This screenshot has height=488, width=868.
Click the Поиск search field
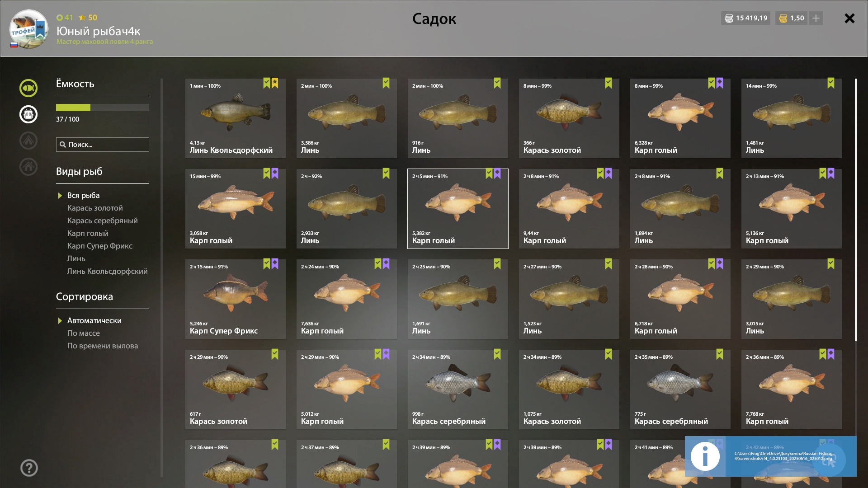click(103, 145)
